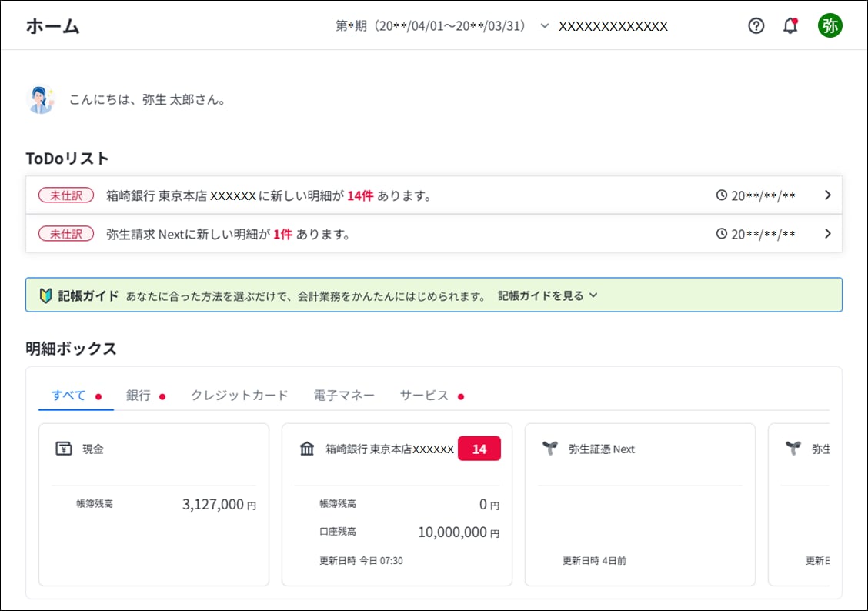Screen dimensions: 868x611
Task: Switch to the 銀行 tab
Action: 145,396
